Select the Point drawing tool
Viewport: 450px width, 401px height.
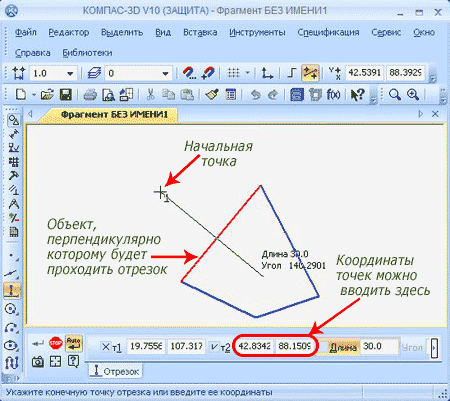(x=12, y=256)
